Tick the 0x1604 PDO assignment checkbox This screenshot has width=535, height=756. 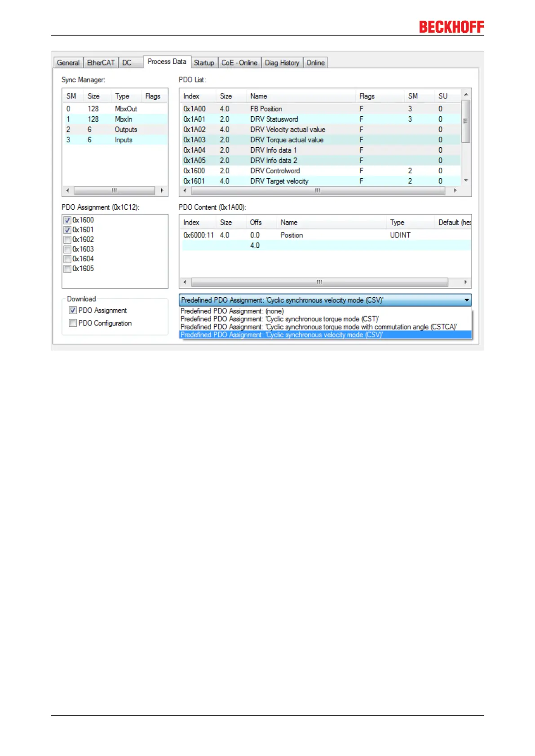[x=67, y=259]
